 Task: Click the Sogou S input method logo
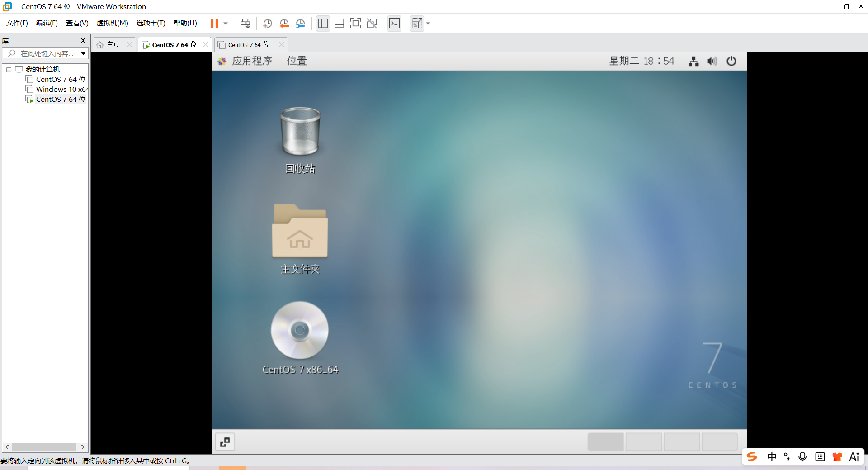pos(752,456)
